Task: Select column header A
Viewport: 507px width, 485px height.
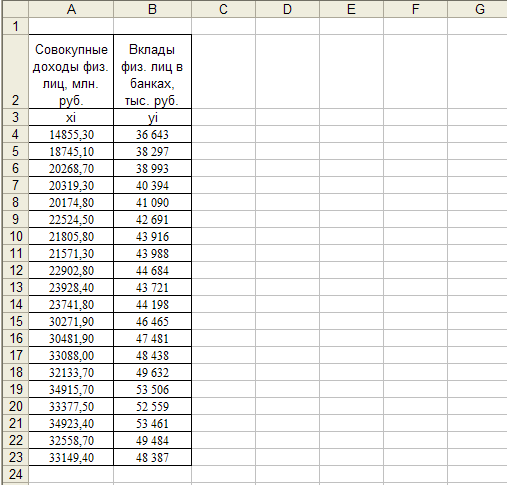Action: [71, 9]
